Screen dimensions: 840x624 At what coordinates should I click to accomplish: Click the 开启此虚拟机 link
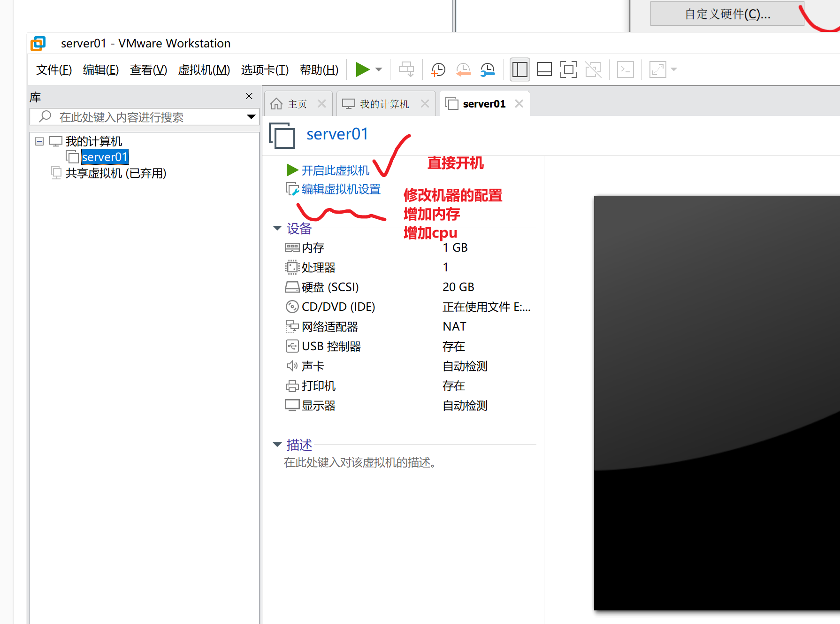[335, 170]
